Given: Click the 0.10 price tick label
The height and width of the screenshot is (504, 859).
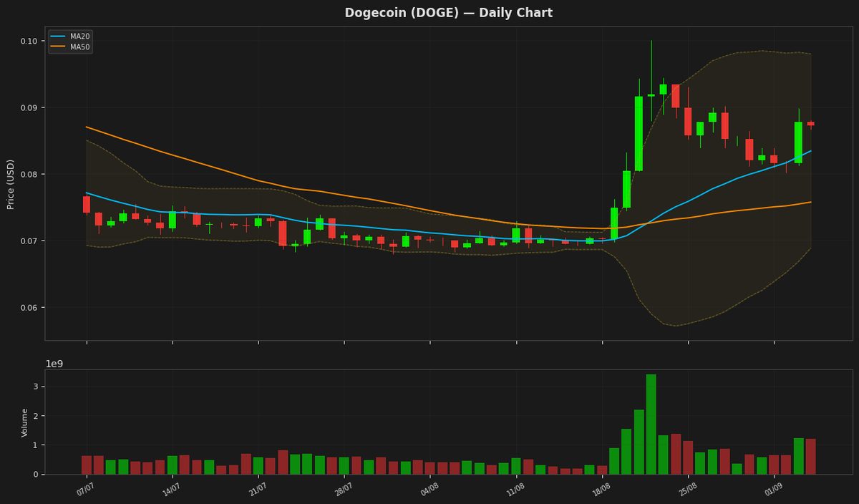Looking at the screenshot, I should pos(29,41).
